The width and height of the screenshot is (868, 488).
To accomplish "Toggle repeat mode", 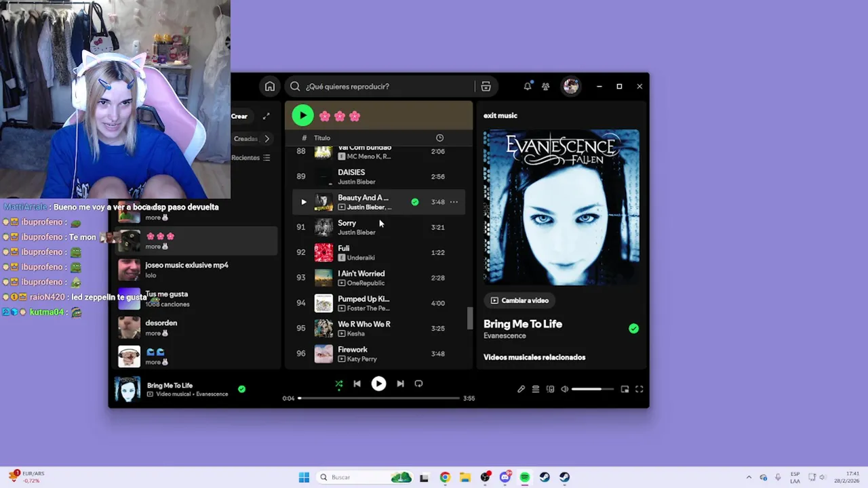I will 418,384.
